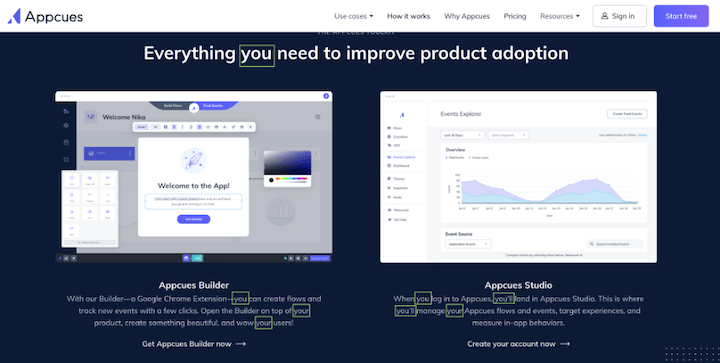The image size is (720, 363).
Task: Click the user icon in Sign in
Action: [605, 16]
